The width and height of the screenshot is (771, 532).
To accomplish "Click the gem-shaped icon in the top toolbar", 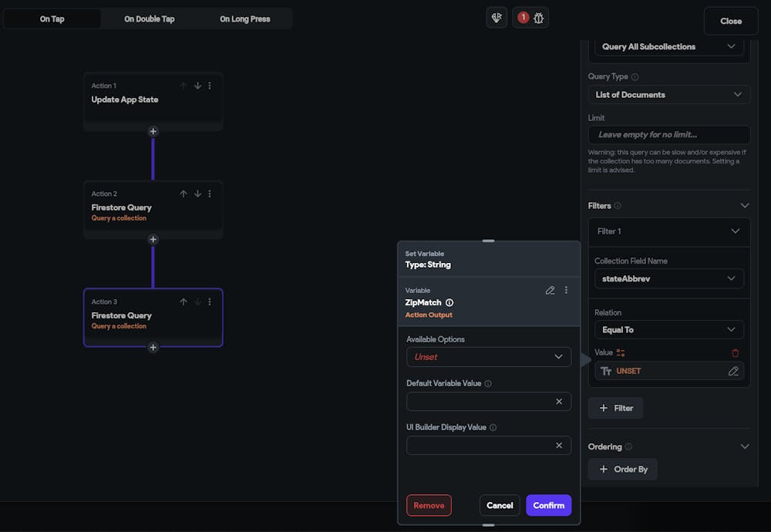I will [497, 17].
